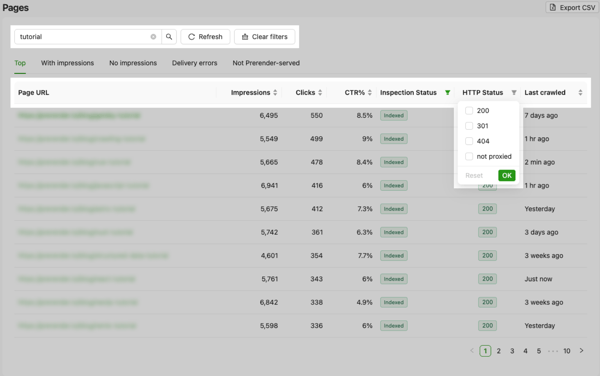Jump pages via the ellipsis
The width and height of the screenshot is (600, 376).
pyautogui.click(x=553, y=351)
